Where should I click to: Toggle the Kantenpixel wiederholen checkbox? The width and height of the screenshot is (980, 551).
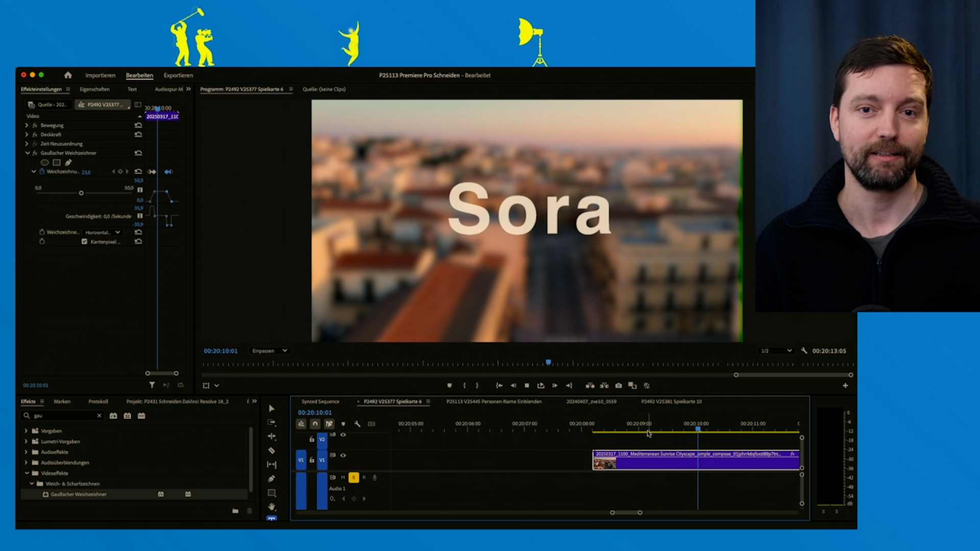(x=84, y=242)
